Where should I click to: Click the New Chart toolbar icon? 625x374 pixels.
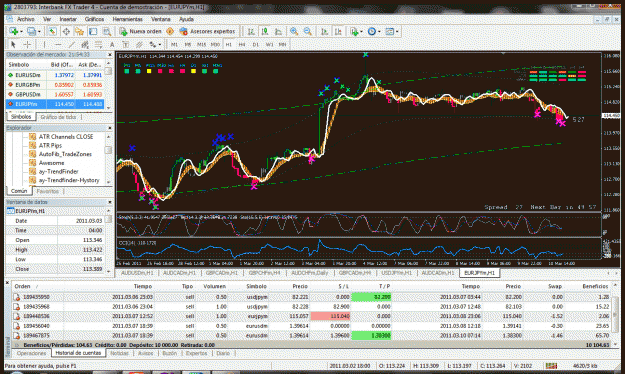tap(14, 31)
